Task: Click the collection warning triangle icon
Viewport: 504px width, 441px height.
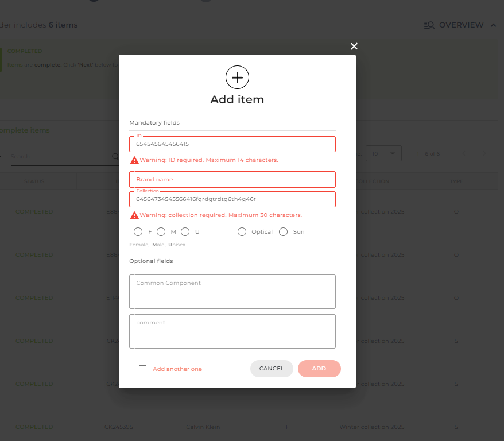Action: pos(134,215)
